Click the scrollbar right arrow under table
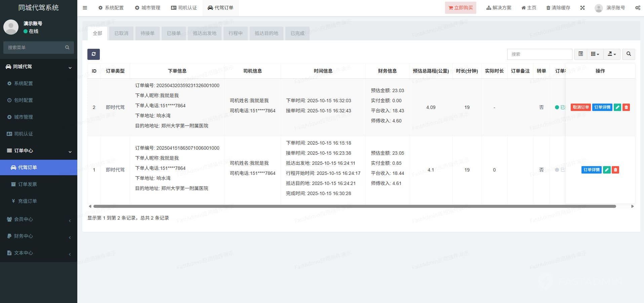Viewport: 644px width, 303px height. 633,206
